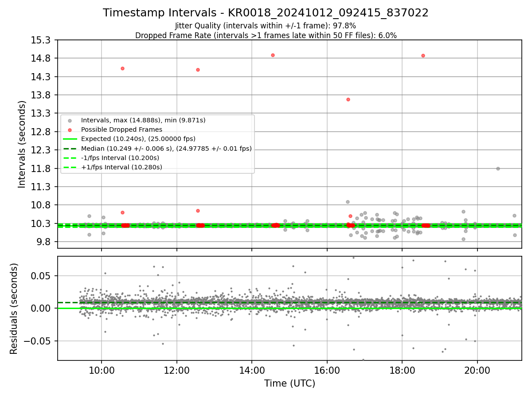Click the red dropped-frame point near 14.5s after 10:30
Screen dimensions: 532x399
coord(122,68)
